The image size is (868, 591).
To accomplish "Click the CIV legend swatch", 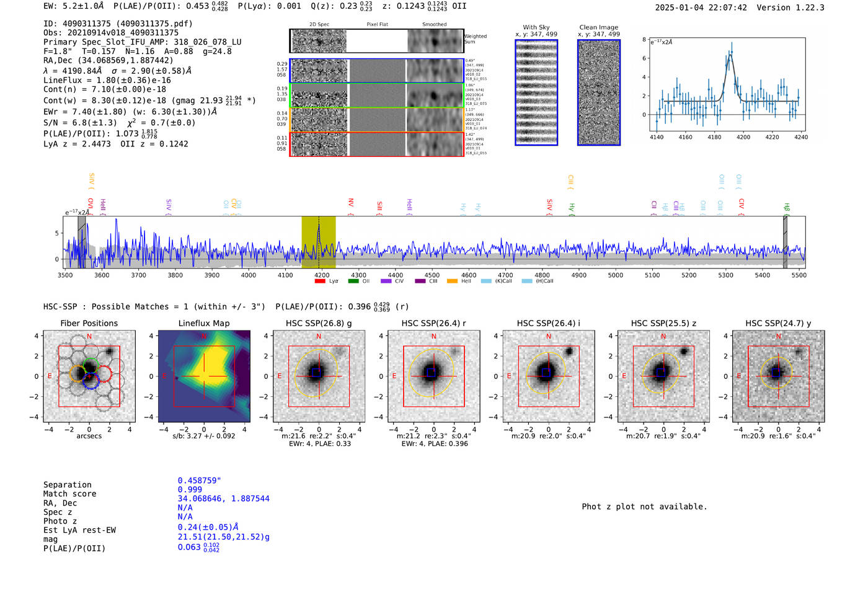I will [x=386, y=281].
